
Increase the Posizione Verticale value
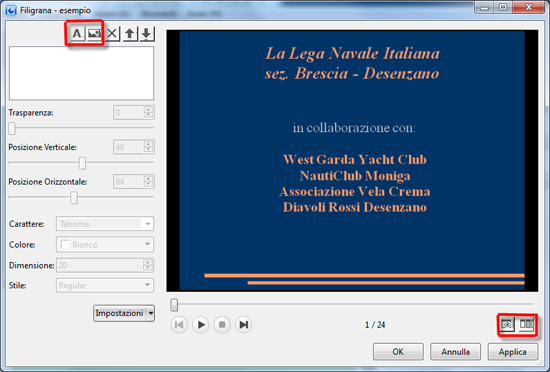(148, 144)
